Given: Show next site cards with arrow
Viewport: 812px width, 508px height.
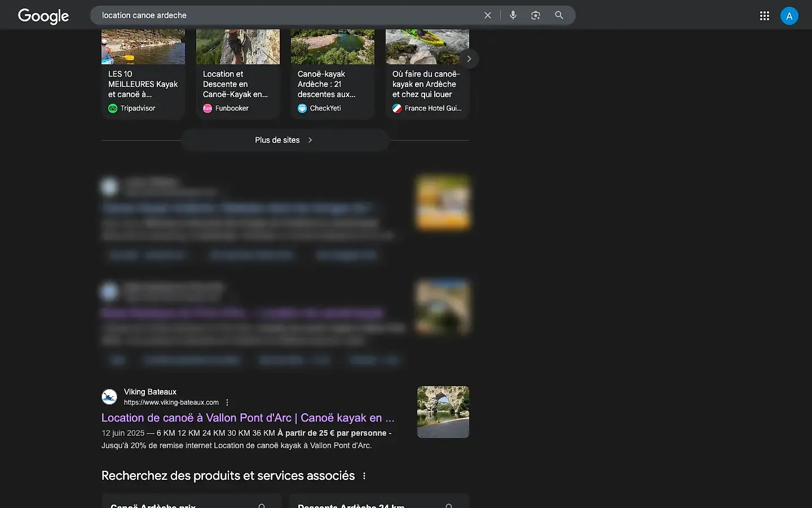Looking at the screenshot, I should click(x=469, y=59).
